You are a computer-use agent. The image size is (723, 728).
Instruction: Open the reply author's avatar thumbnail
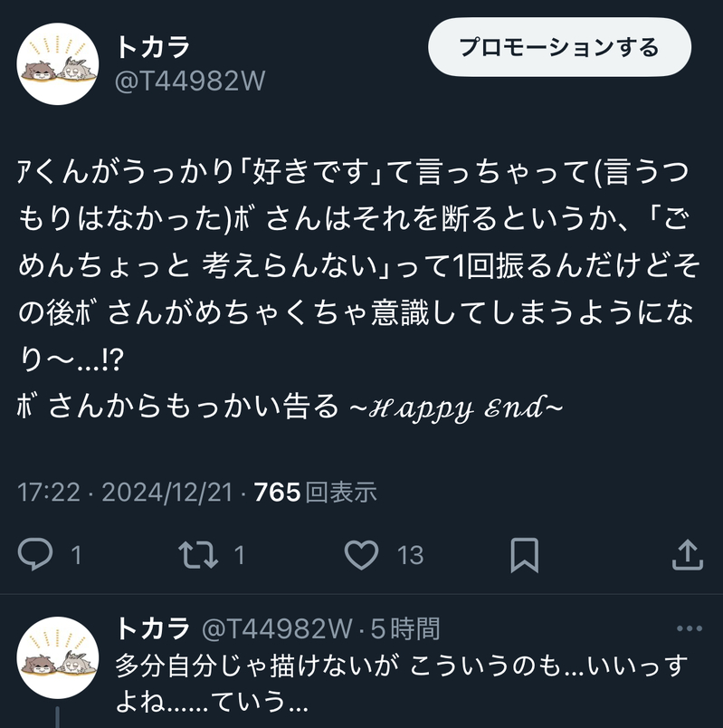pos(58,657)
